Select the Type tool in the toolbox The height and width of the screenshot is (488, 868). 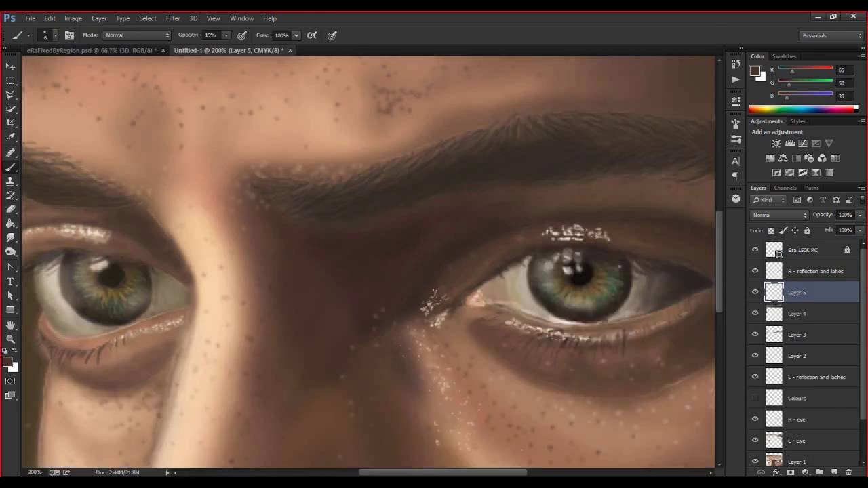10,281
